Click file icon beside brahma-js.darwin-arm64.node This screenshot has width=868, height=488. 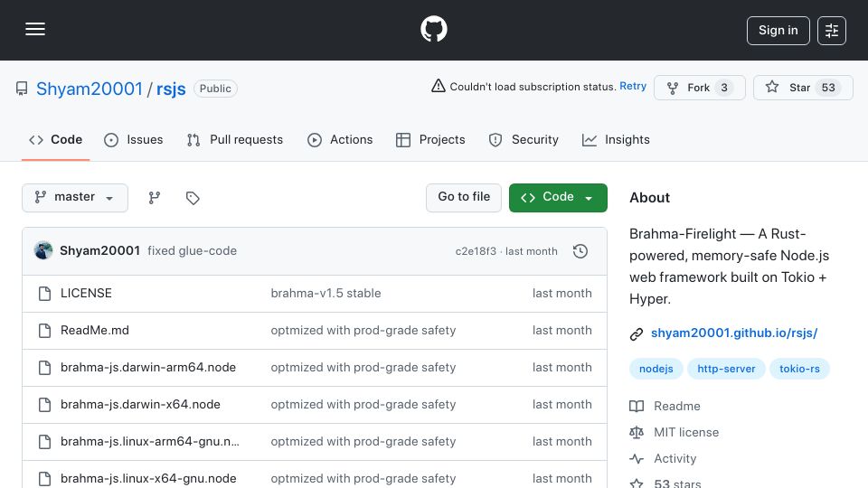tap(45, 368)
